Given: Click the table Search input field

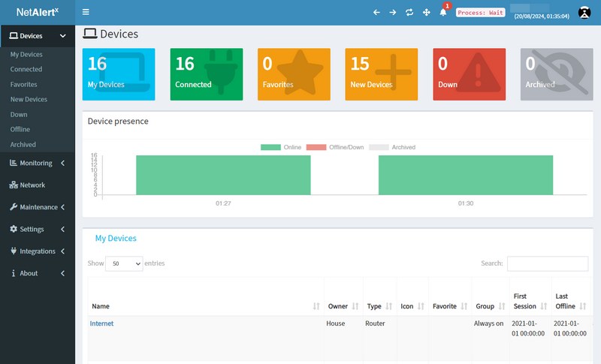Looking at the screenshot, I should [547, 263].
